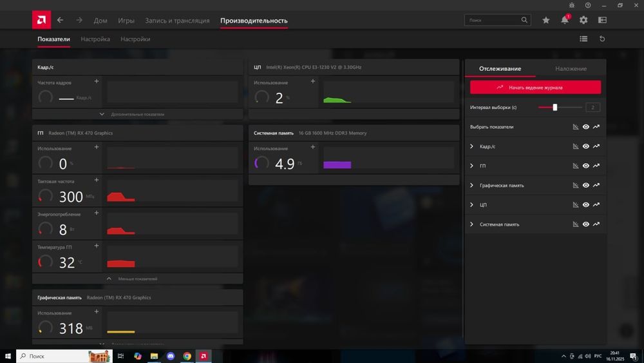Switch to Настройка subtab
Viewport: 644px width, 363px height.
(95, 39)
